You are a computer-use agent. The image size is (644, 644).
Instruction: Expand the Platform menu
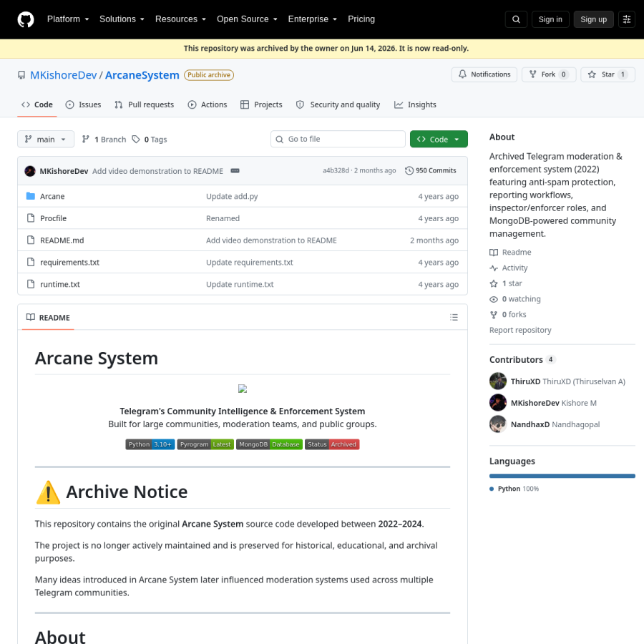click(x=68, y=19)
